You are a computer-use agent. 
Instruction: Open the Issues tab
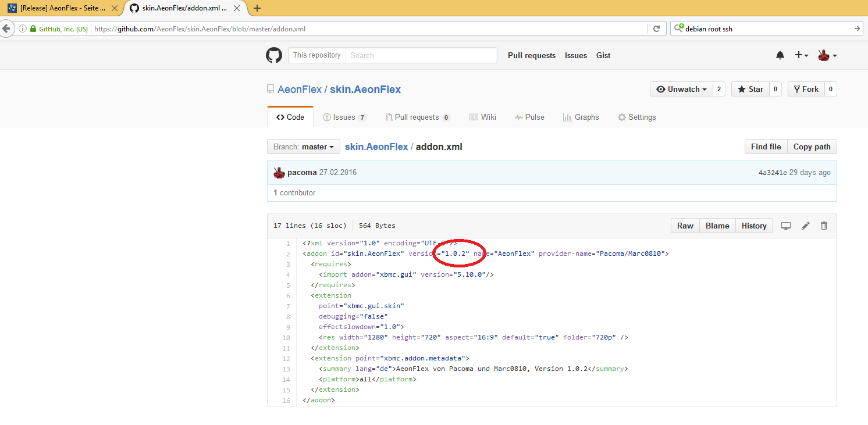[x=344, y=117]
